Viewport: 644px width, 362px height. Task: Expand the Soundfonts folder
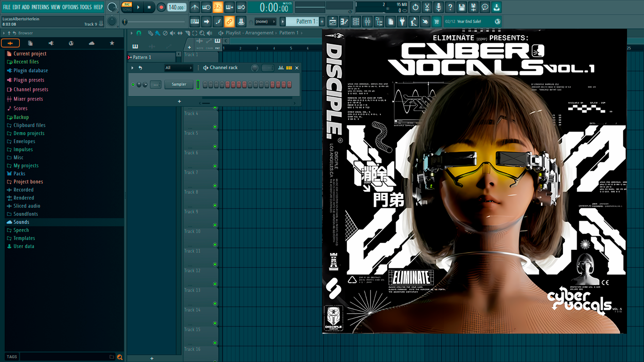tap(25, 214)
